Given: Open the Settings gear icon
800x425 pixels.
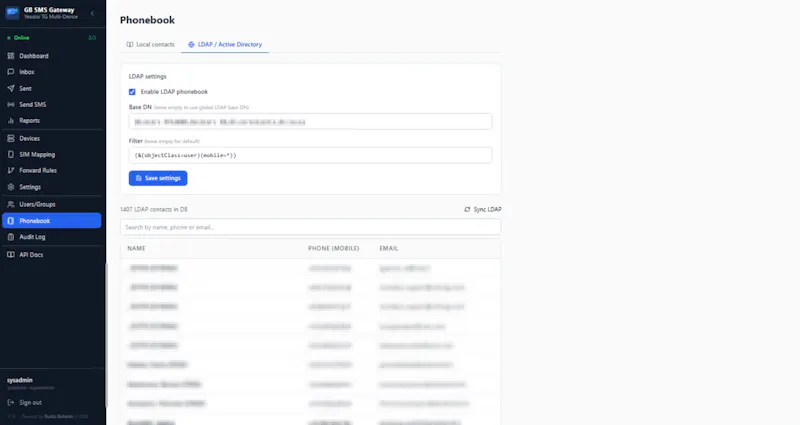Looking at the screenshot, I should pyautogui.click(x=11, y=187).
